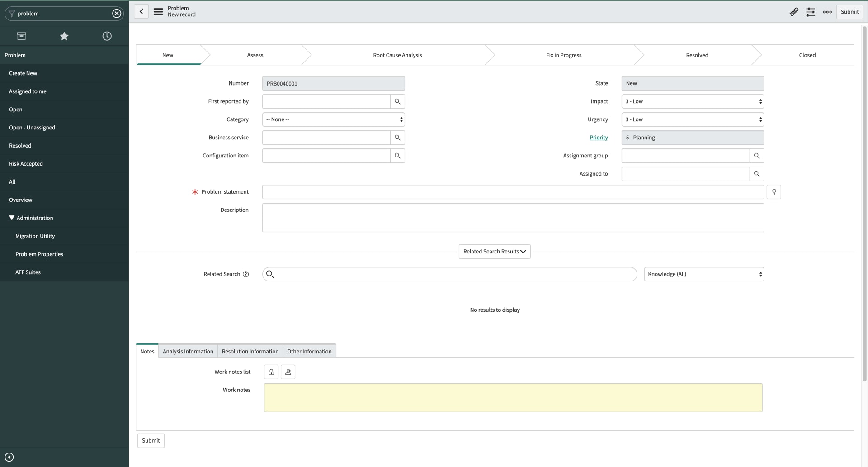Open the Category dropdown
The height and width of the screenshot is (467, 868).
pos(334,119)
